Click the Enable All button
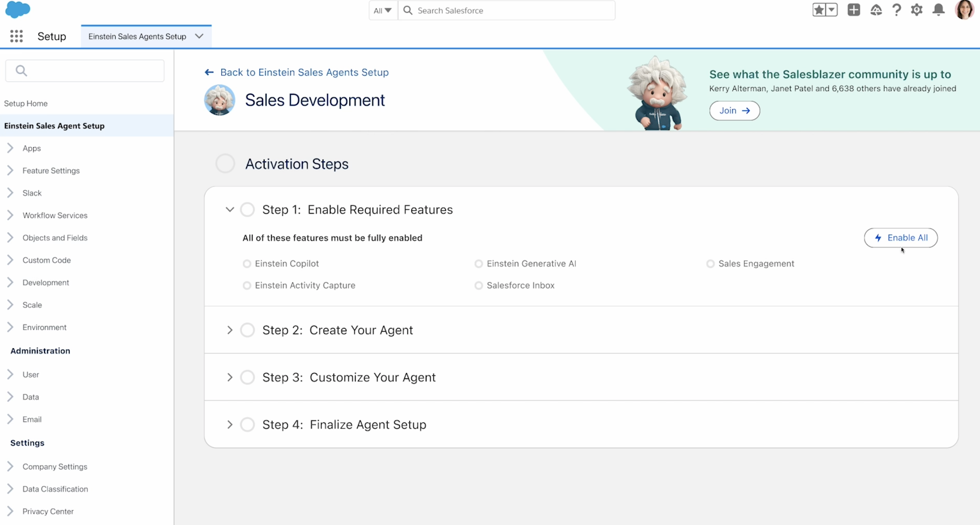 (900, 237)
